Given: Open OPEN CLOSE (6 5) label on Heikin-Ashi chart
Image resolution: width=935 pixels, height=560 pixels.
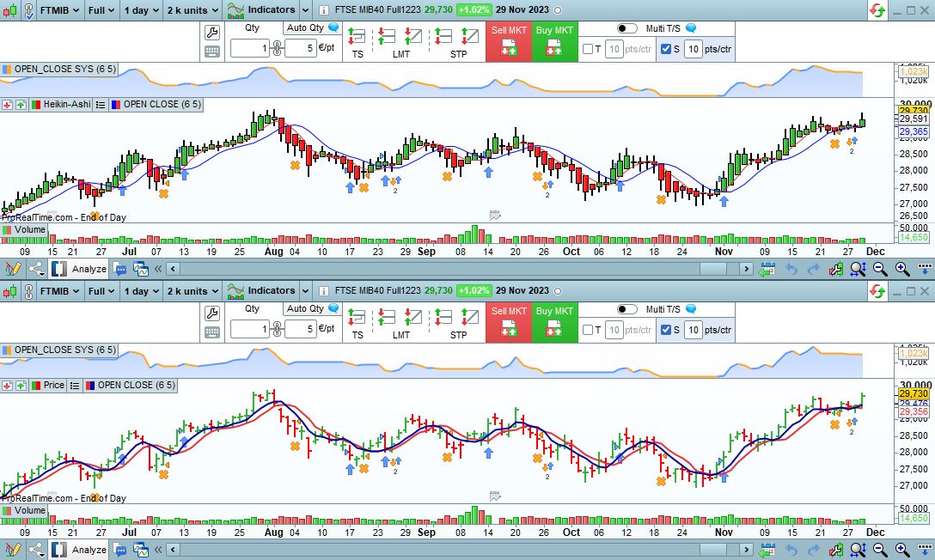Looking at the screenshot, I should tap(156, 104).
